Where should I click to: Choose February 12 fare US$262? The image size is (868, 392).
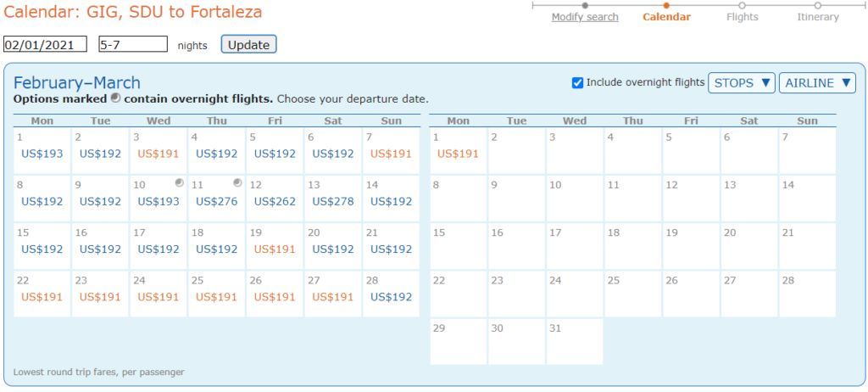[275, 201]
